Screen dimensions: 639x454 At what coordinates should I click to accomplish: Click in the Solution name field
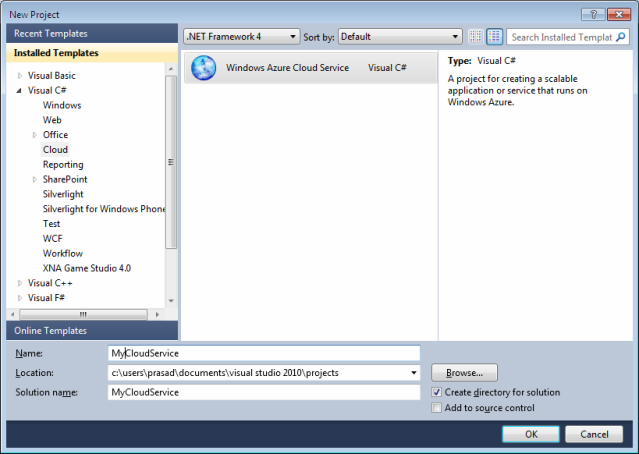(264, 392)
